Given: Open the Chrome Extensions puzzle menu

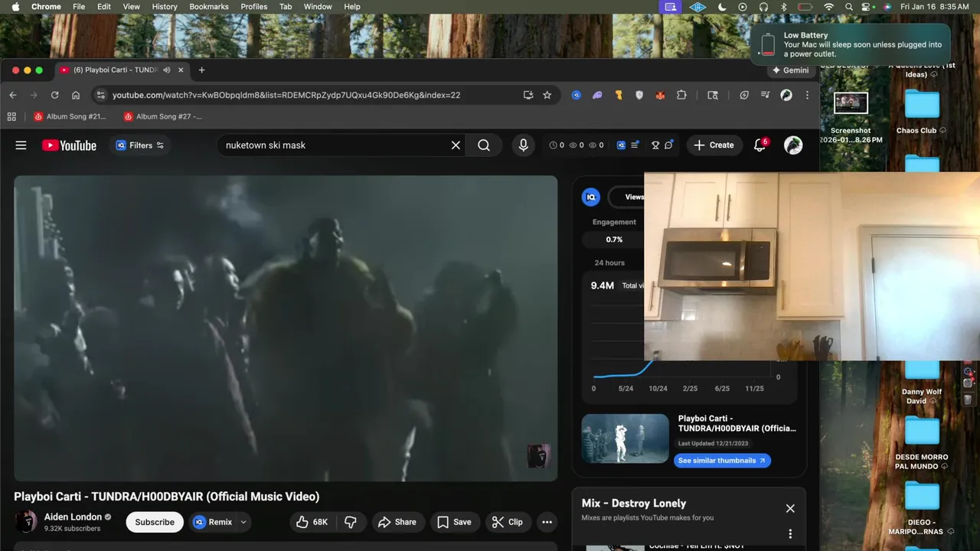Looking at the screenshot, I should coord(681,95).
